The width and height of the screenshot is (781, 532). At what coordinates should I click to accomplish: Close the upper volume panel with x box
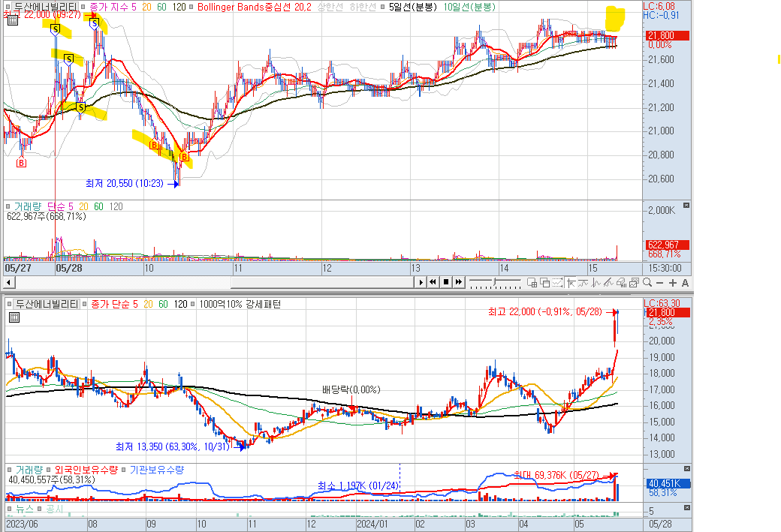tap(686, 205)
